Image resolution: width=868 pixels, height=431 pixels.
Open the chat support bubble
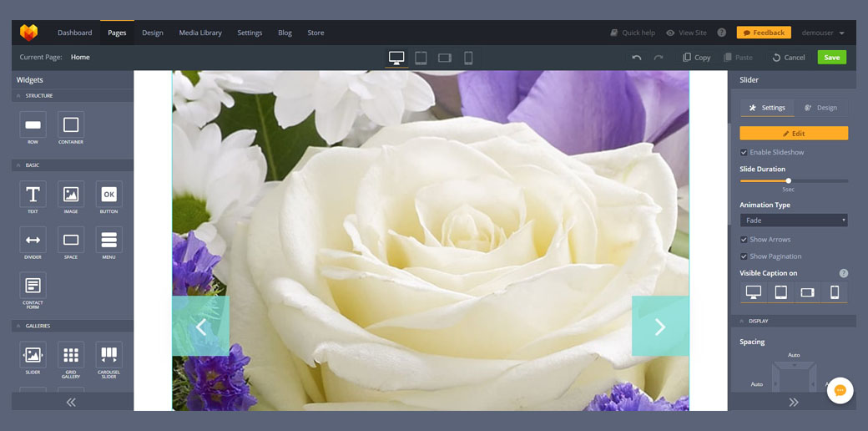pyautogui.click(x=840, y=390)
